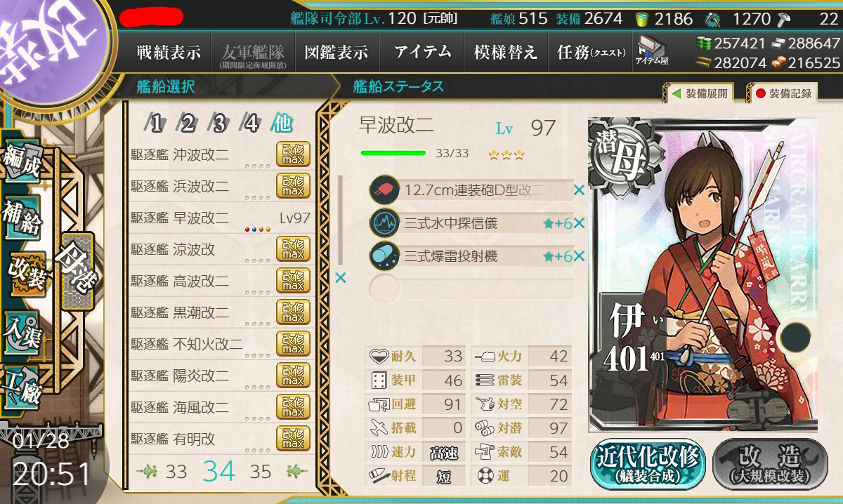Open the アイテム menu
This screenshot has width=843, height=504.
tap(422, 51)
